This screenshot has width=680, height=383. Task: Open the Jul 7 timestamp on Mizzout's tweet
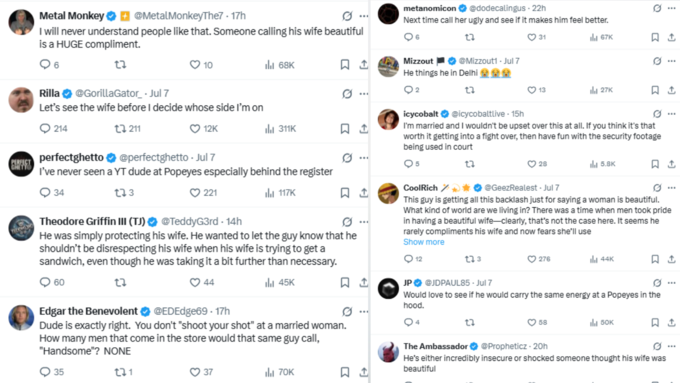[x=511, y=61]
